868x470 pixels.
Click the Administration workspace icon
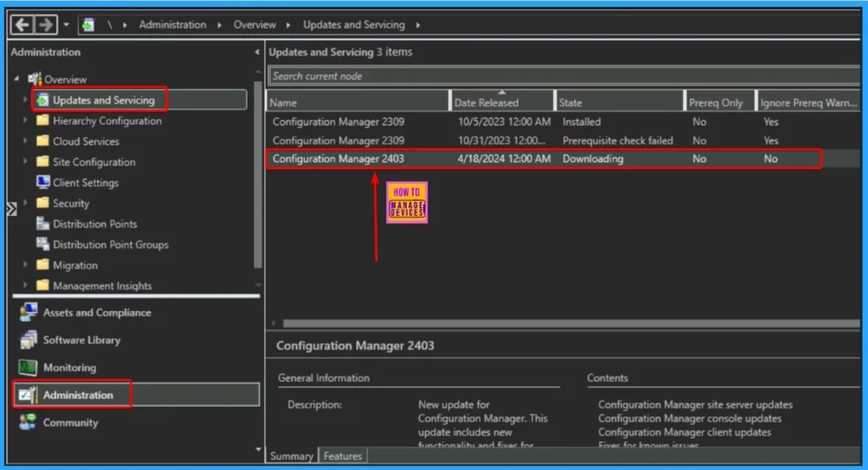tap(28, 395)
